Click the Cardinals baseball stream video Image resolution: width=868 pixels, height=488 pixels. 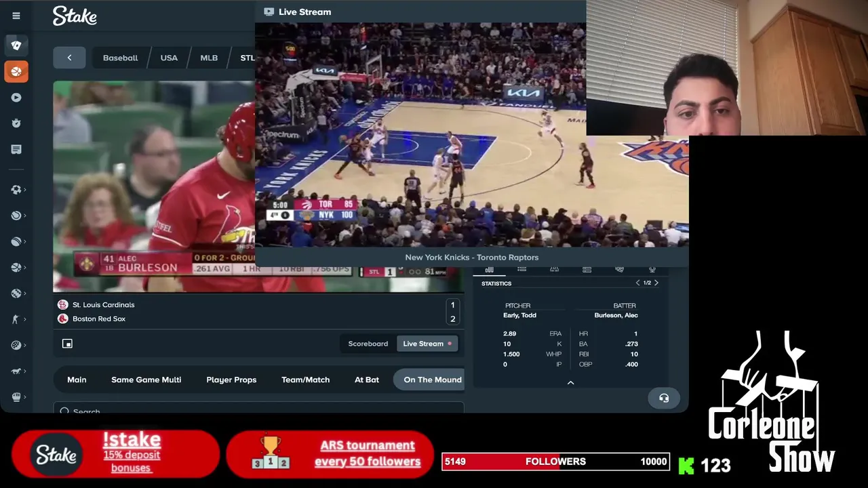pyautogui.click(x=154, y=186)
